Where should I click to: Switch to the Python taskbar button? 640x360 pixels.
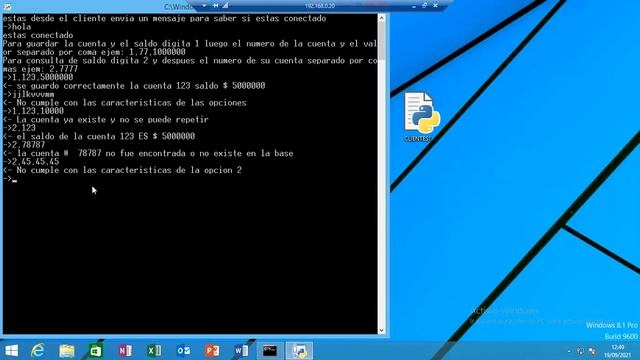pos(299,351)
